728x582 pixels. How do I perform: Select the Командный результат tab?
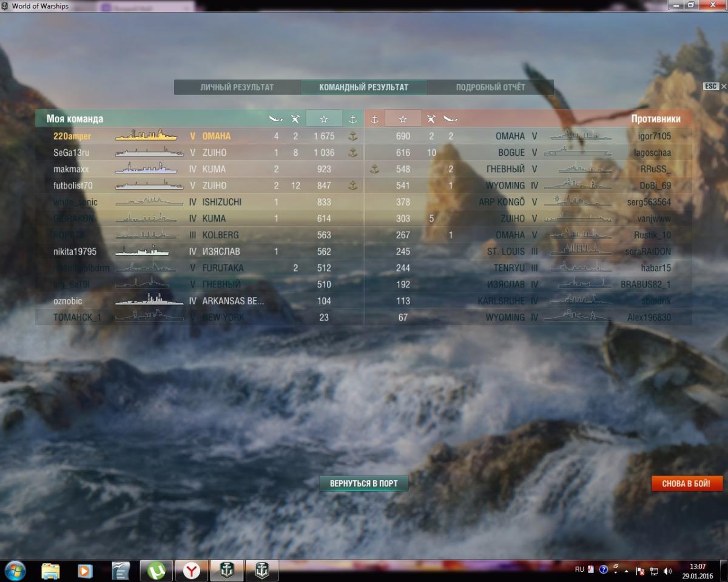tap(363, 87)
